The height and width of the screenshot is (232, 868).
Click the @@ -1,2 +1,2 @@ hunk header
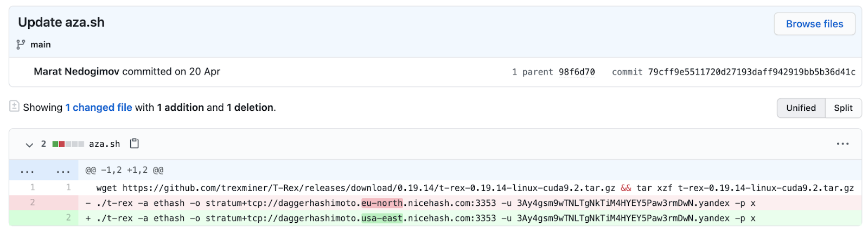point(124,171)
